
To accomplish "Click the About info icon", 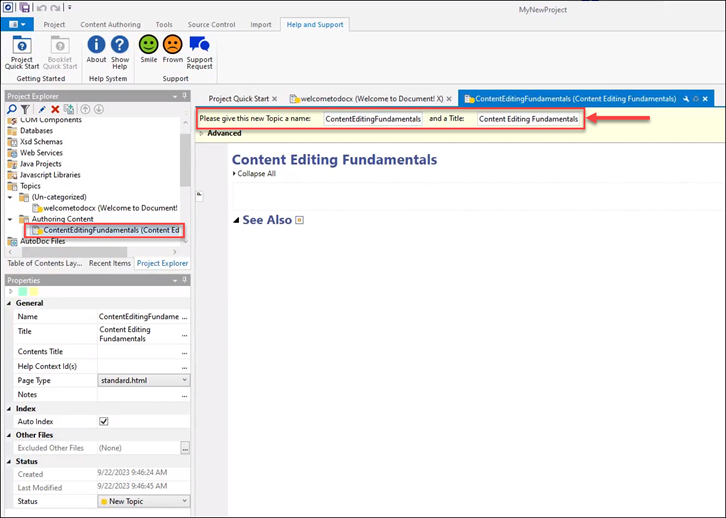I will click(97, 47).
